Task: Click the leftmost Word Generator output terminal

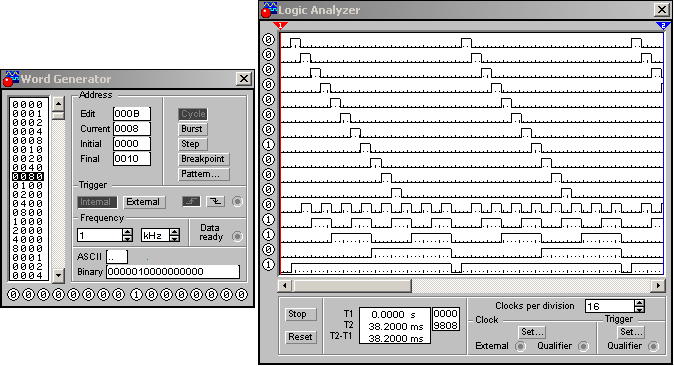Action: [14, 295]
